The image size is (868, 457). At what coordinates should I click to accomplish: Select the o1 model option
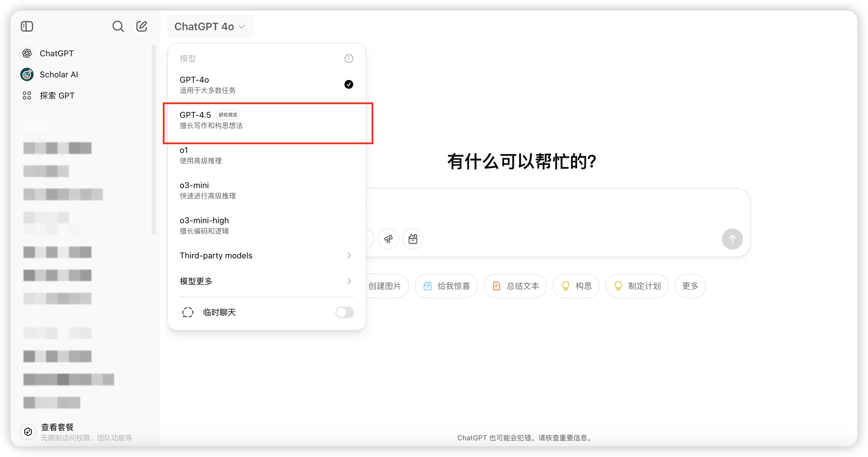pos(267,156)
